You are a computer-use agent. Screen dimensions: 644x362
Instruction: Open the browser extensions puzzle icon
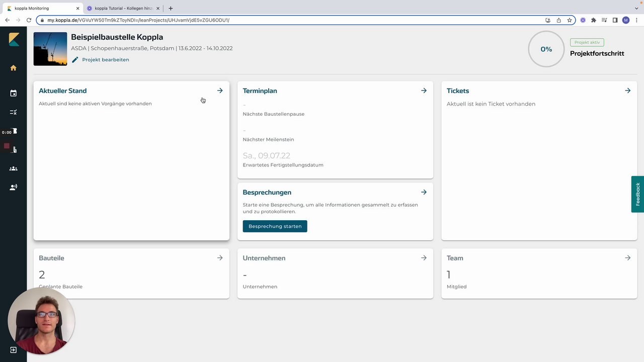594,20
